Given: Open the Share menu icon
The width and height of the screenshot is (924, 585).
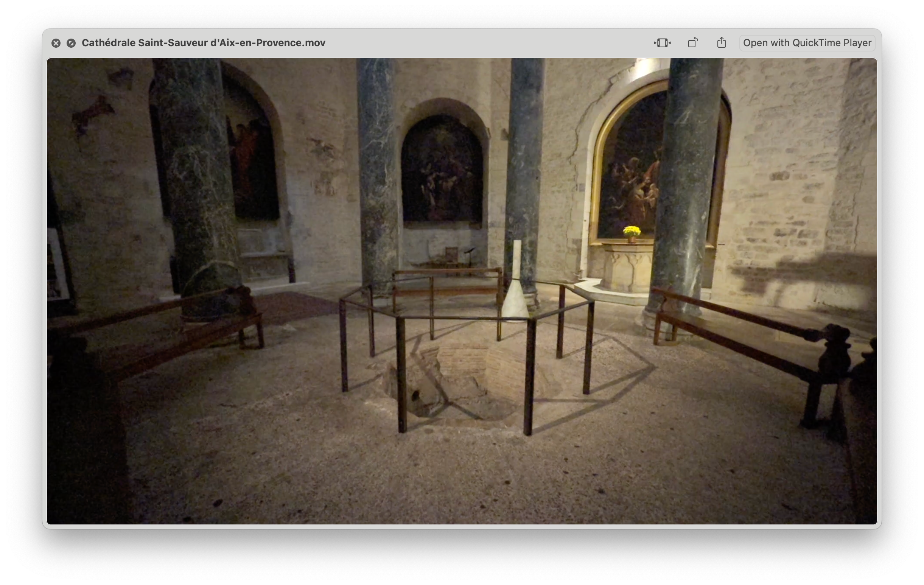Looking at the screenshot, I should point(722,43).
